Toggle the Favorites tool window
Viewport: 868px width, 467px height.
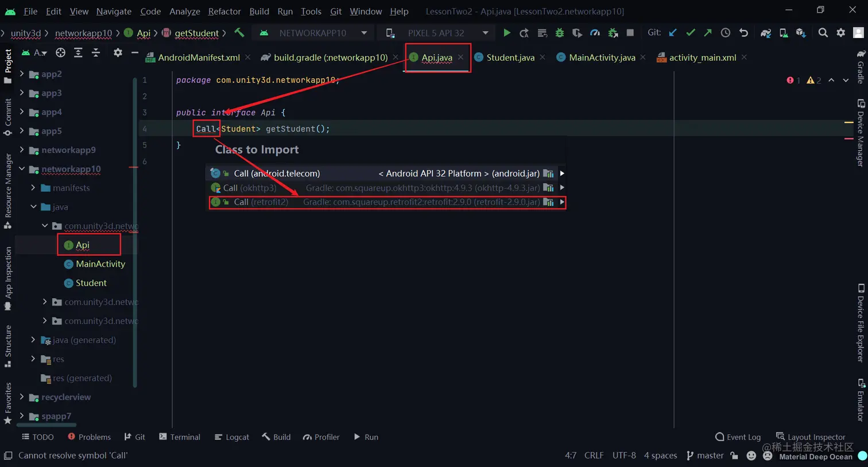click(8, 403)
